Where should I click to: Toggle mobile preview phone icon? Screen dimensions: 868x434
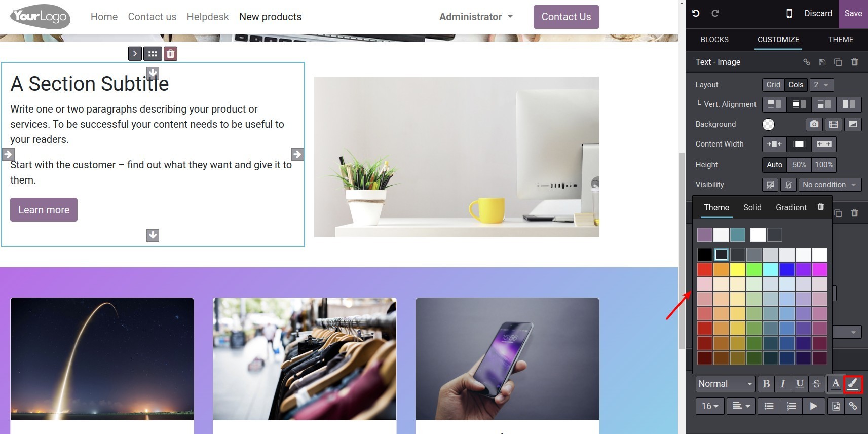tap(789, 14)
